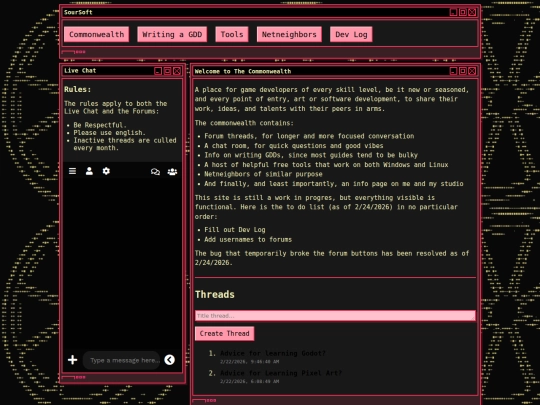Click the 'Netneighbors of similar purpose' bullet
This screenshot has width=540, height=405.
coord(263,174)
